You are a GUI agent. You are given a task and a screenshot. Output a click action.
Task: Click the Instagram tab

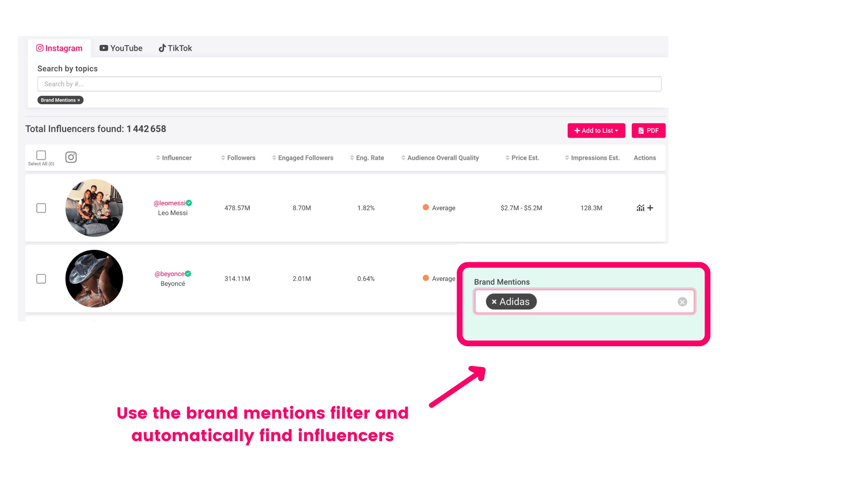pyautogui.click(x=59, y=48)
